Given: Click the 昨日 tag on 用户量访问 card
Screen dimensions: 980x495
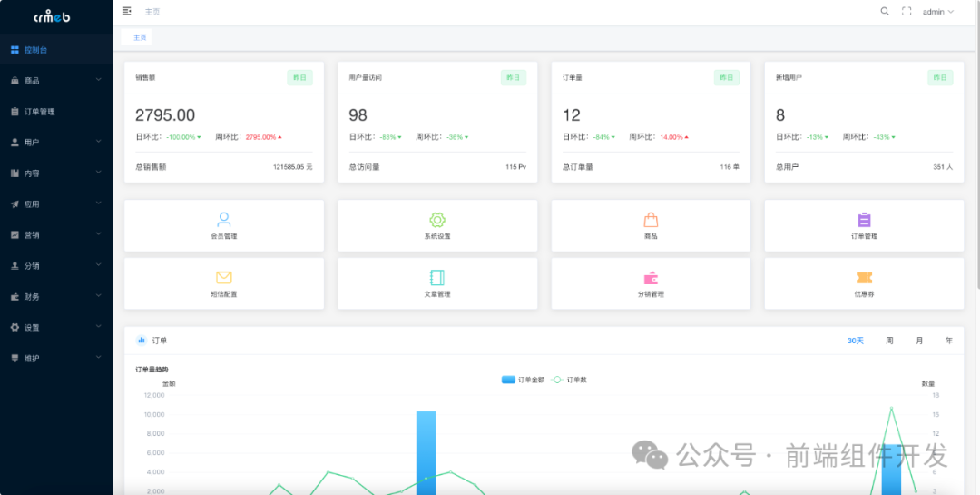Looking at the screenshot, I should click(x=513, y=77).
